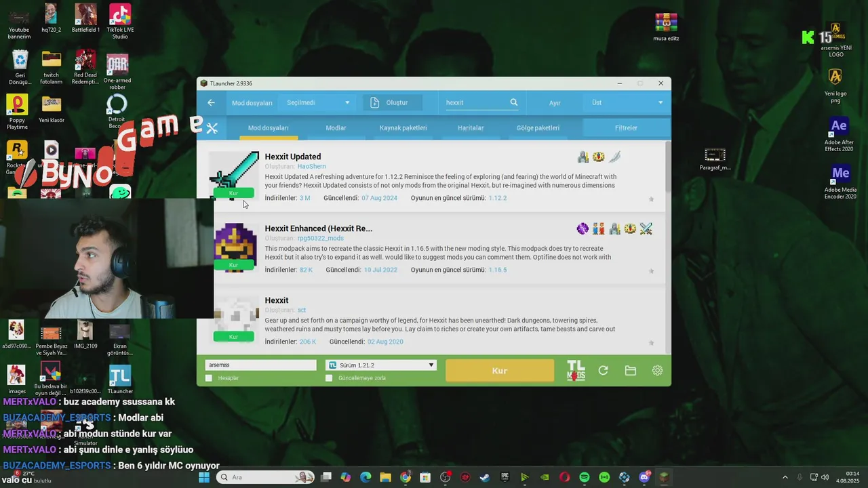Image resolution: width=868 pixels, height=488 pixels.
Task: Open Microsoft Edge from the taskbar
Action: pos(366,477)
